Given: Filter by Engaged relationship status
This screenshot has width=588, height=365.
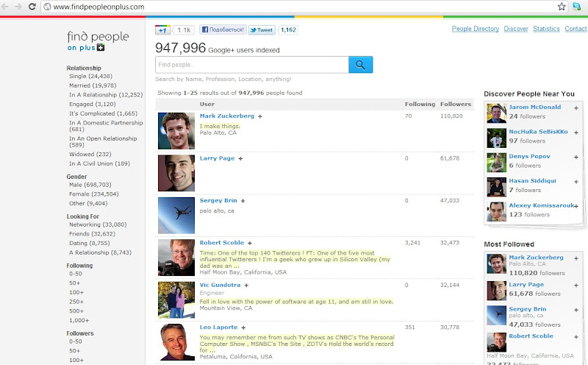Looking at the screenshot, I should (x=93, y=104).
